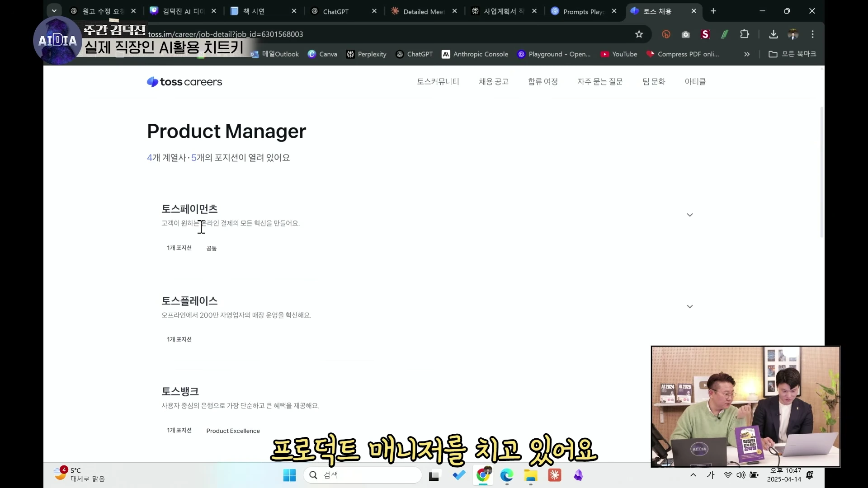Screen dimensions: 868x488
Task: Click the 토스플레이스 heading
Action: click(x=189, y=301)
